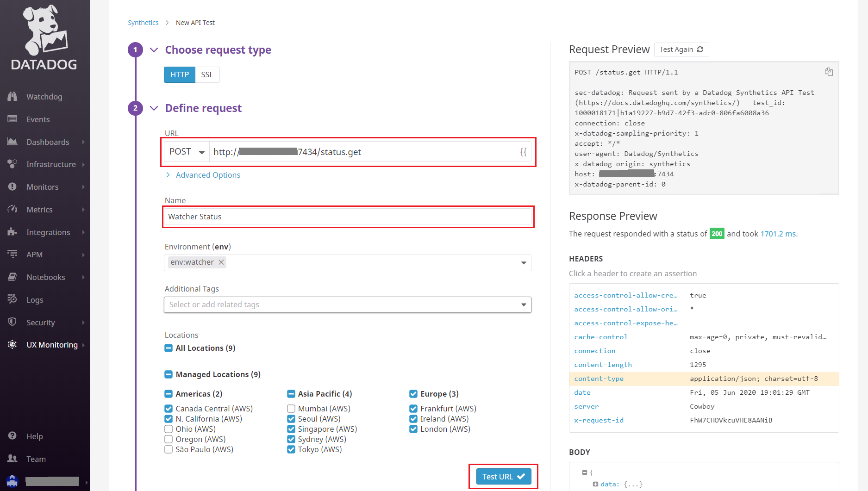This screenshot has height=491, width=868.
Task: Expand the Infrastructure submenu arrow
Action: point(83,164)
